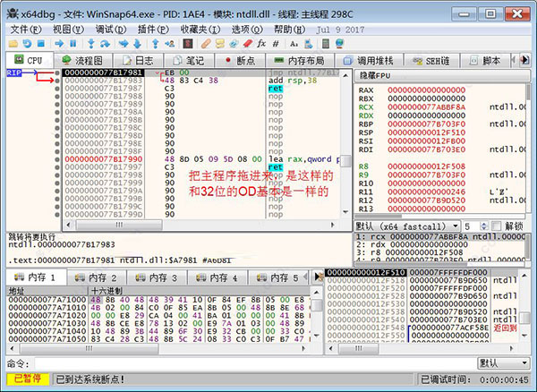Open functions list with the fx icon
Image resolution: width=537 pixels, height=392 pixels.
click(261, 44)
